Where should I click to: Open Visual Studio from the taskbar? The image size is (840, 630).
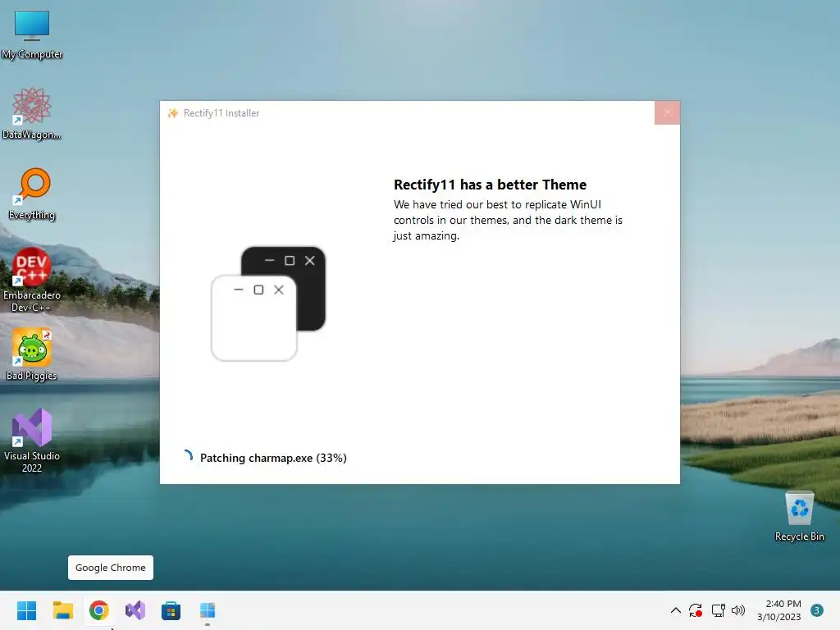[x=135, y=610]
